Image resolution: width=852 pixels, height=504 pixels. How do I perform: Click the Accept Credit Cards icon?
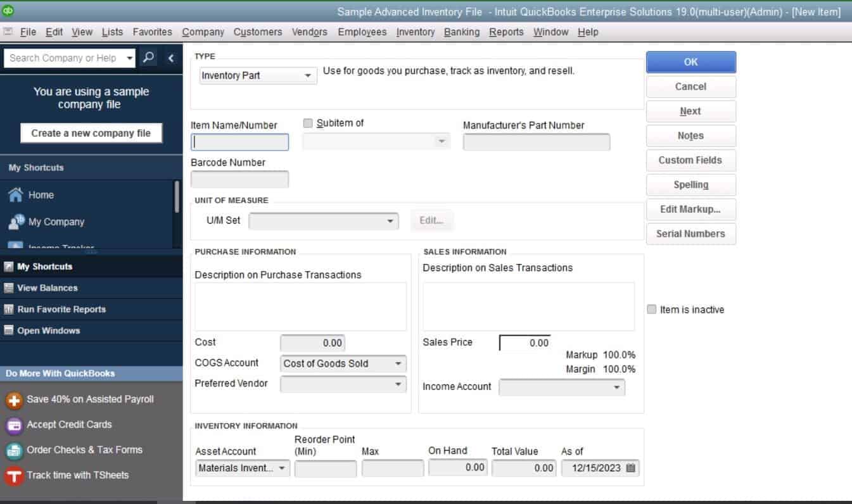coord(14,425)
